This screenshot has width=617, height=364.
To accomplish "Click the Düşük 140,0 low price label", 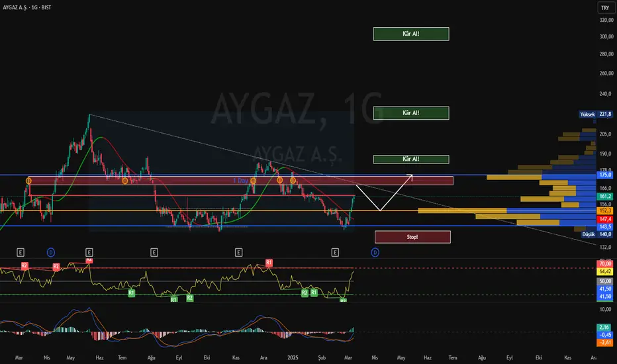I will coord(597,234).
